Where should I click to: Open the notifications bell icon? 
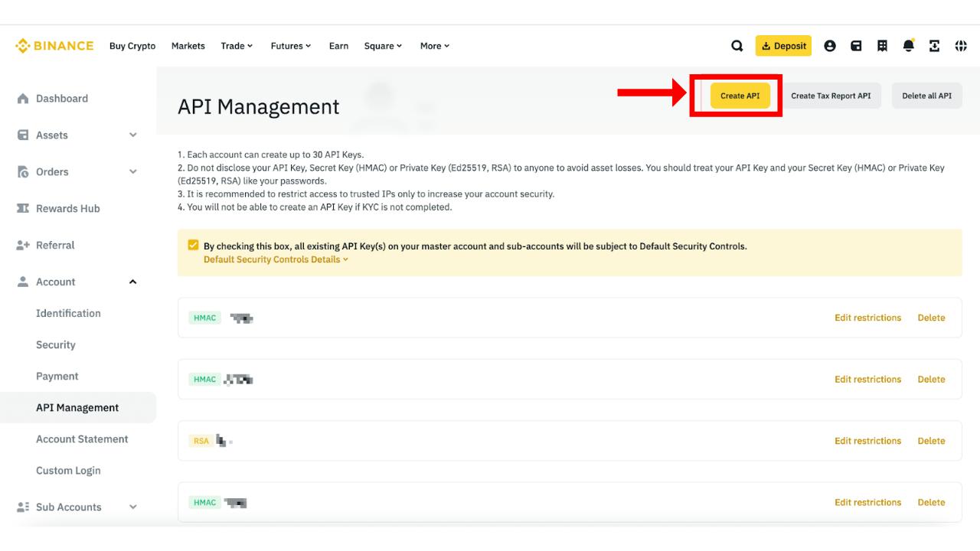[909, 46]
